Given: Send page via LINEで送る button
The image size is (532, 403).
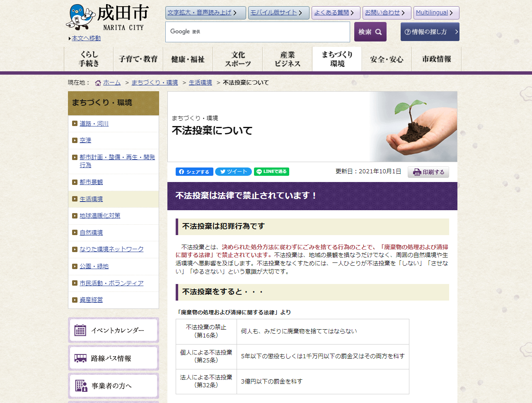Looking at the screenshot, I should [271, 172].
